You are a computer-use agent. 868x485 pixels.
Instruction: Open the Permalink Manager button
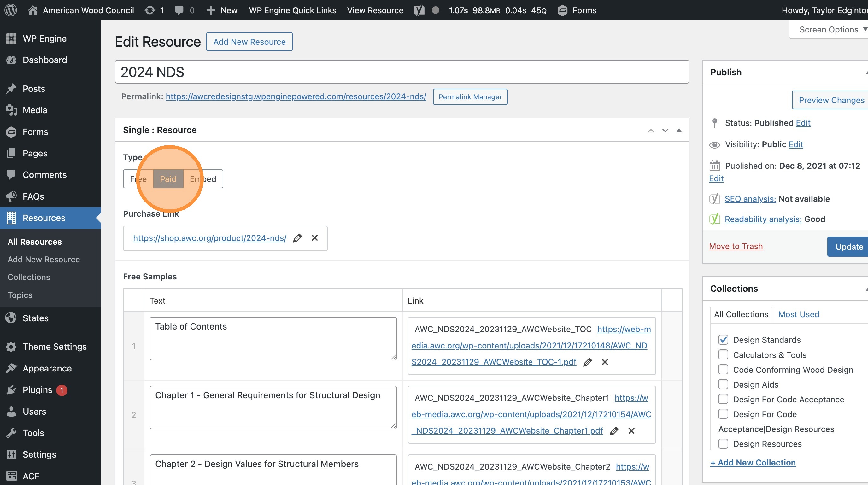(470, 97)
